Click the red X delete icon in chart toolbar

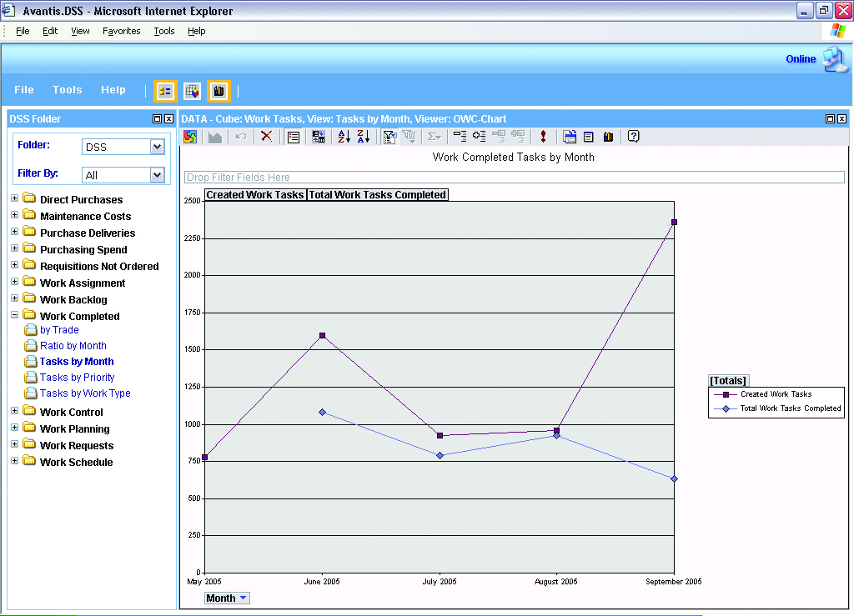266,137
